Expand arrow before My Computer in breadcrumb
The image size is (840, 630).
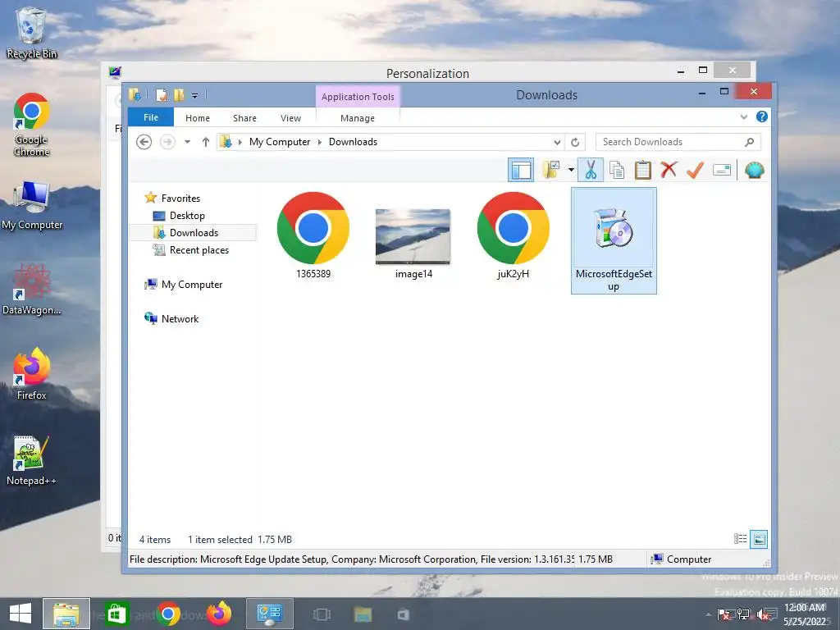coord(240,142)
